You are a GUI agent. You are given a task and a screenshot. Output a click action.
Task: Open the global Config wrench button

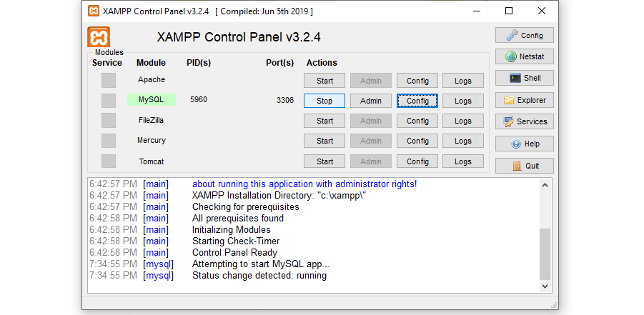click(x=524, y=35)
